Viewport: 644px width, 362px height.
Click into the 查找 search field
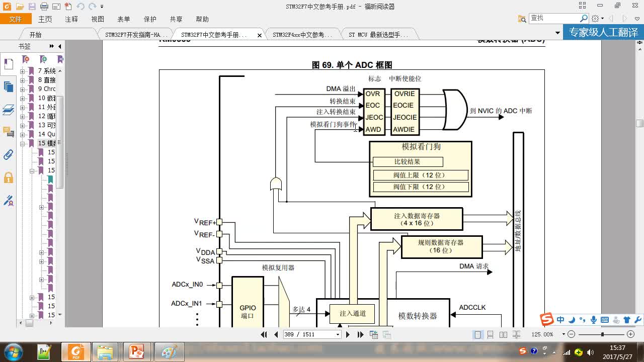(x=553, y=18)
